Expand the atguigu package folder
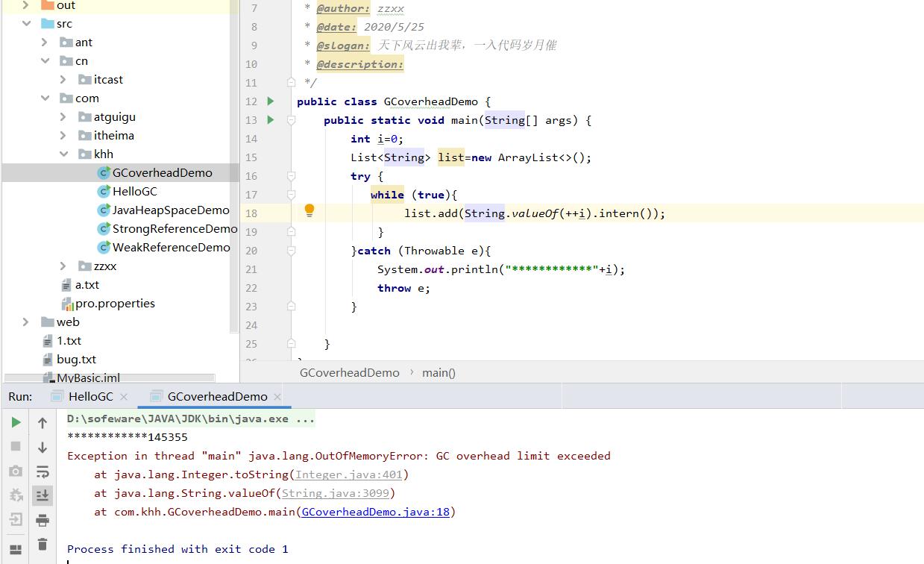This screenshot has width=924, height=564. click(x=63, y=117)
